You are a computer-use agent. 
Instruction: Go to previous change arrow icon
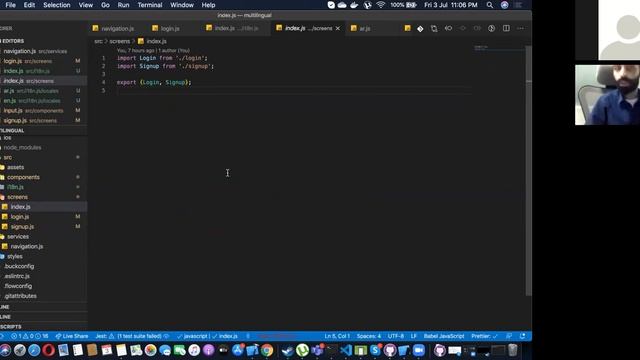click(x=448, y=29)
